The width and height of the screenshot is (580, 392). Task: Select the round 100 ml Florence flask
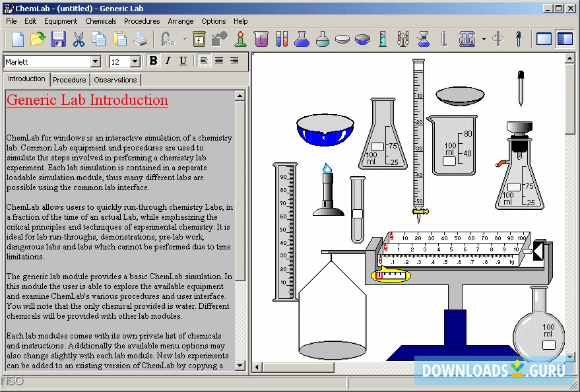(x=538, y=324)
